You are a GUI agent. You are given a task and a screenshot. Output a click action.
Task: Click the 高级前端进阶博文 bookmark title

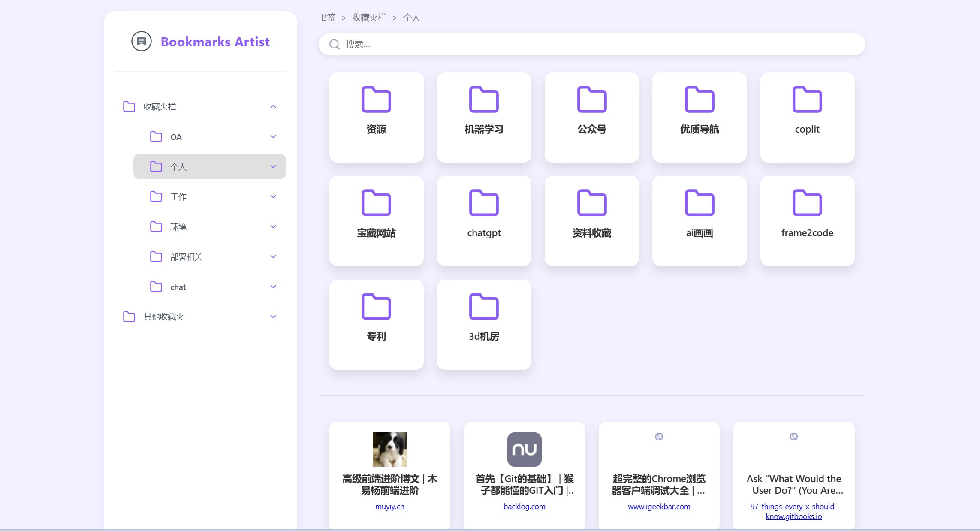389,484
